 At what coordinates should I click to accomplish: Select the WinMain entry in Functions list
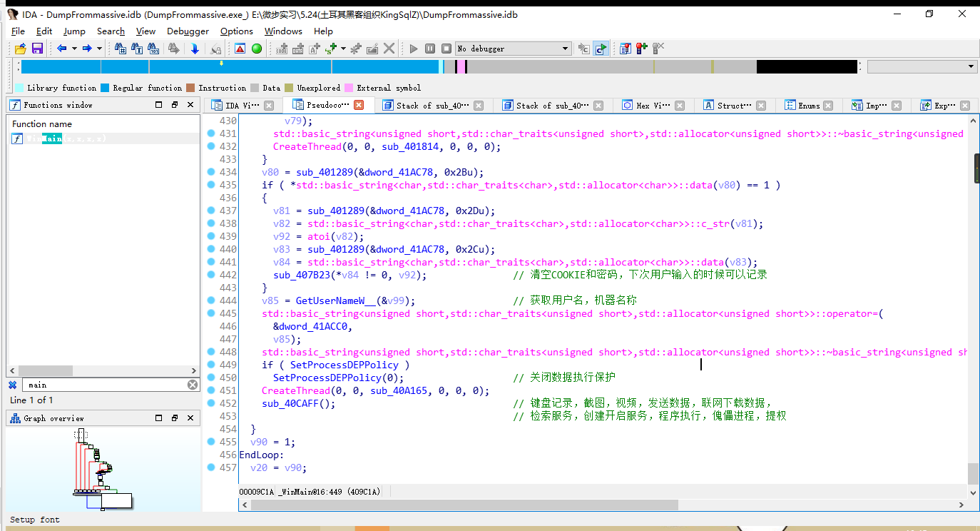coord(103,138)
